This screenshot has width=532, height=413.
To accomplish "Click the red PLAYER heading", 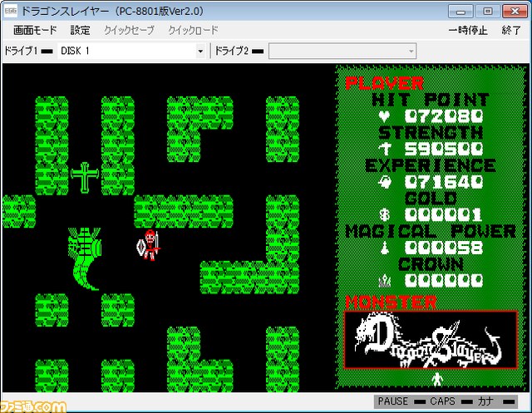I will (384, 83).
